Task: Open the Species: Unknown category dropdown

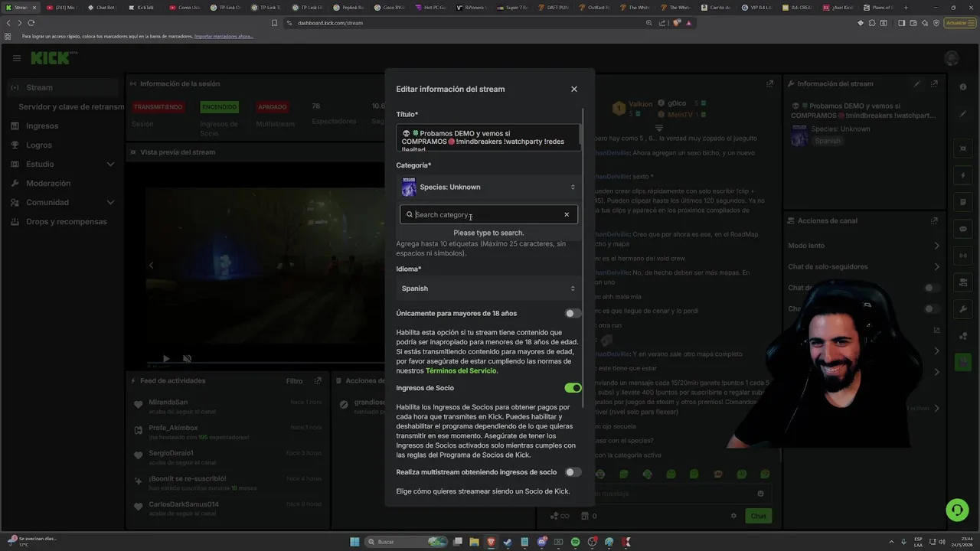Action: coord(488,187)
